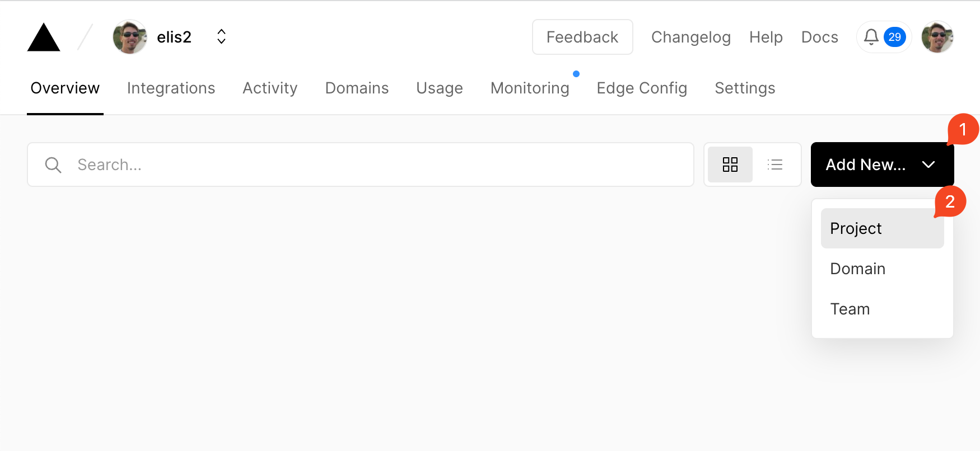
Task: Click the Feedback button
Action: point(582,37)
